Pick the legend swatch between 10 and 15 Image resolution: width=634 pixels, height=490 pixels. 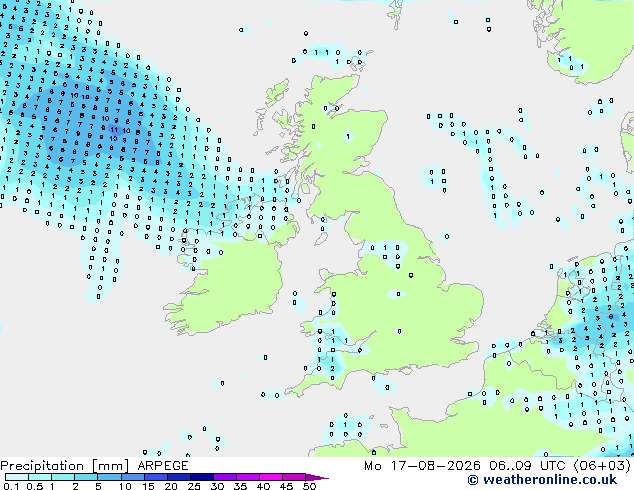pos(132,477)
